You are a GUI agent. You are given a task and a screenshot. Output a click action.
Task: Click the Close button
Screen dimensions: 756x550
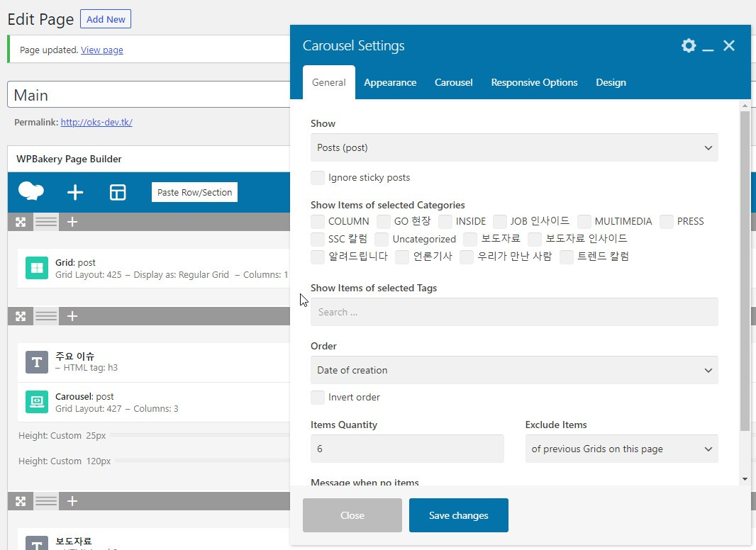pyautogui.click(x=352, y=515)
